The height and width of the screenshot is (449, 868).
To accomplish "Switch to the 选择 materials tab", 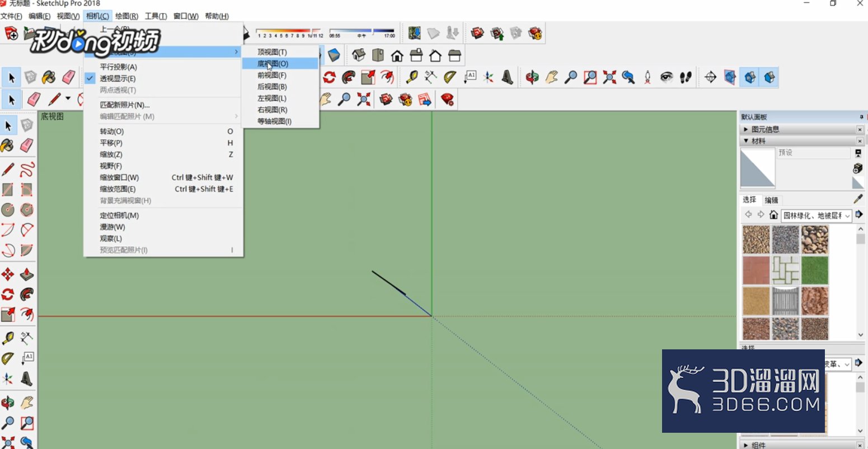I will pos(749,200).
